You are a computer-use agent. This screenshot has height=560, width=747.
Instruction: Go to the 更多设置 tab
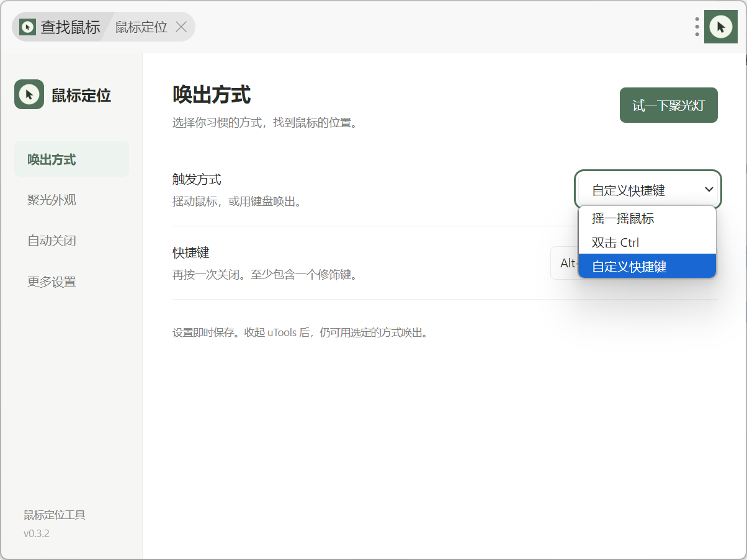71,282
